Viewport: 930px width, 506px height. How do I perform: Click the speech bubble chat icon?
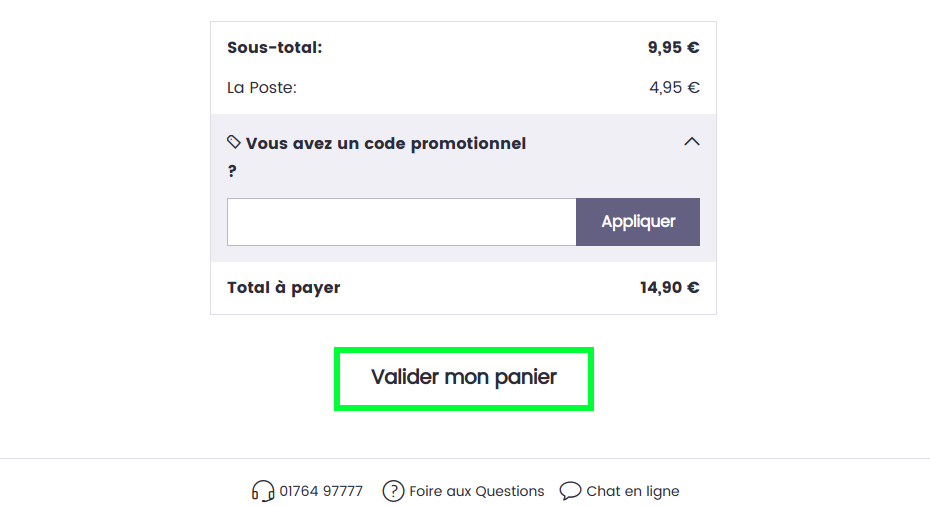(x=570, y=491)
